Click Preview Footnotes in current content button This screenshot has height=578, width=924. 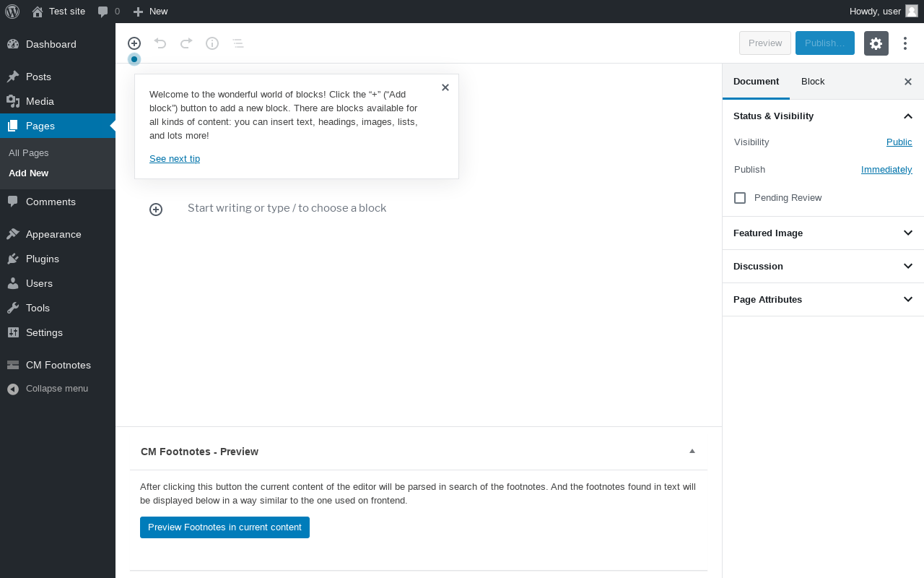225,527
